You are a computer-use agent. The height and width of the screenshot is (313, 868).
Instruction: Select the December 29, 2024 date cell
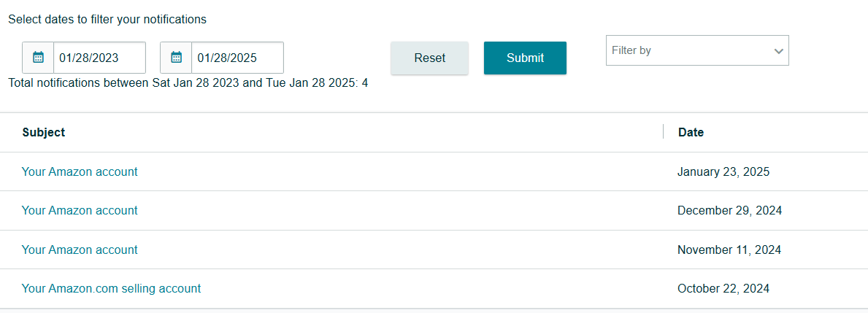click(729, 211)
